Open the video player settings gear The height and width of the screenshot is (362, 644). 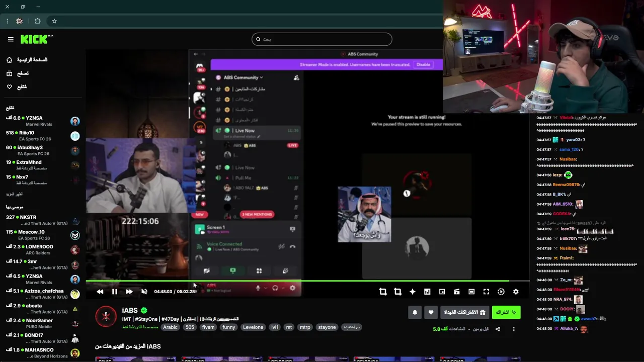(516, 292)
